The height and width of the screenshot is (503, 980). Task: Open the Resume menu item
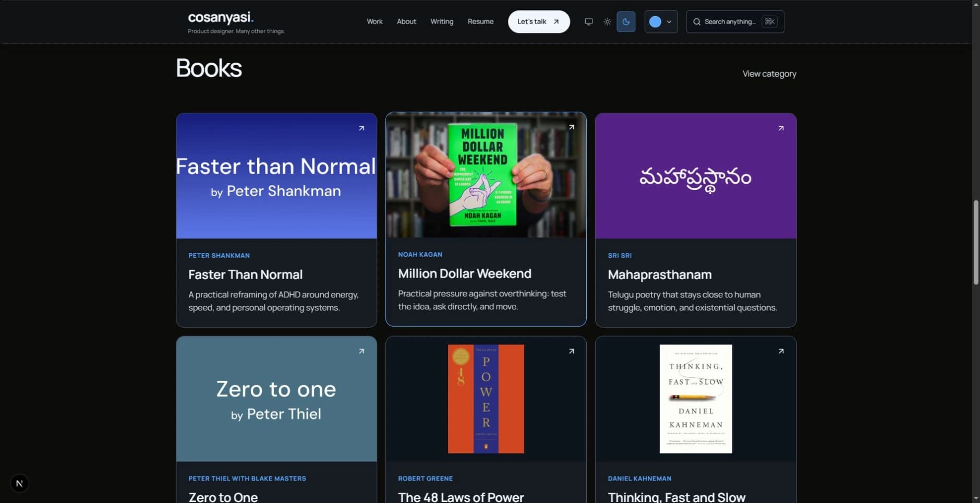[480, 21]
